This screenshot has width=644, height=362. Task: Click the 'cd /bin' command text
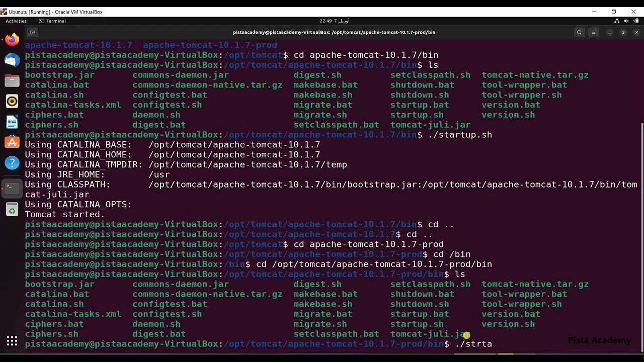pos(452,254)
